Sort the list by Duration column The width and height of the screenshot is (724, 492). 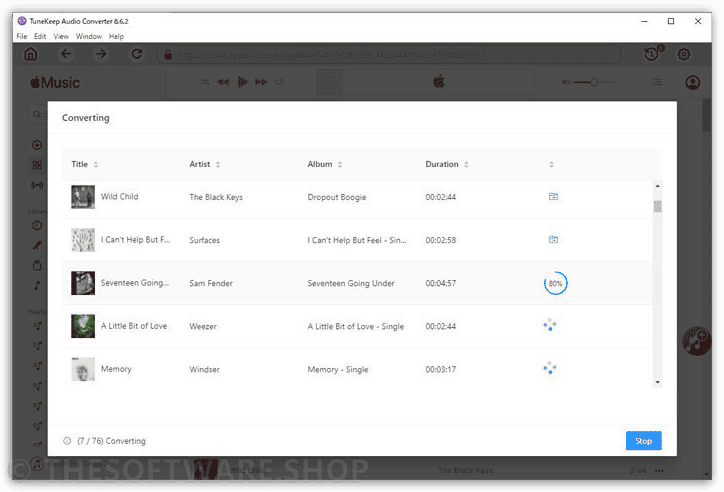tap(466, 164)
